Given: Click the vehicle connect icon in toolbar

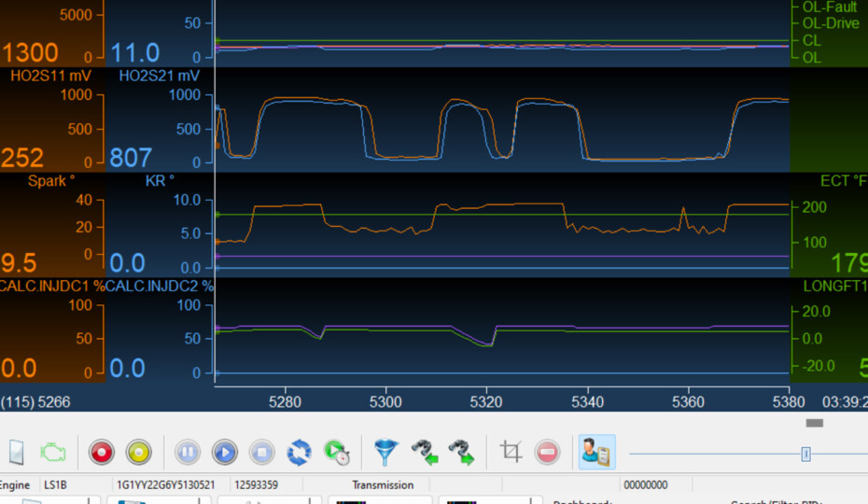Looking at the screenshot, I should (x=17, y=452).
